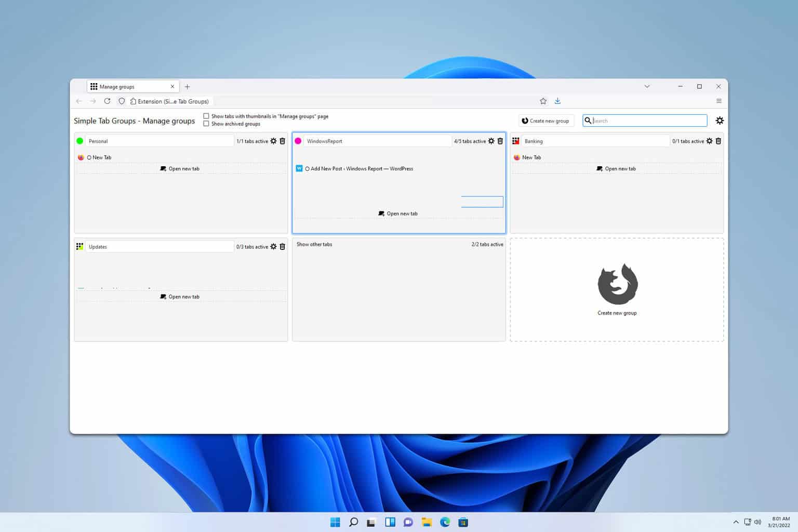Screen dimensions: 798x532
Task: Open Simple Tab Groups options gear
Action: click(720, 121)
